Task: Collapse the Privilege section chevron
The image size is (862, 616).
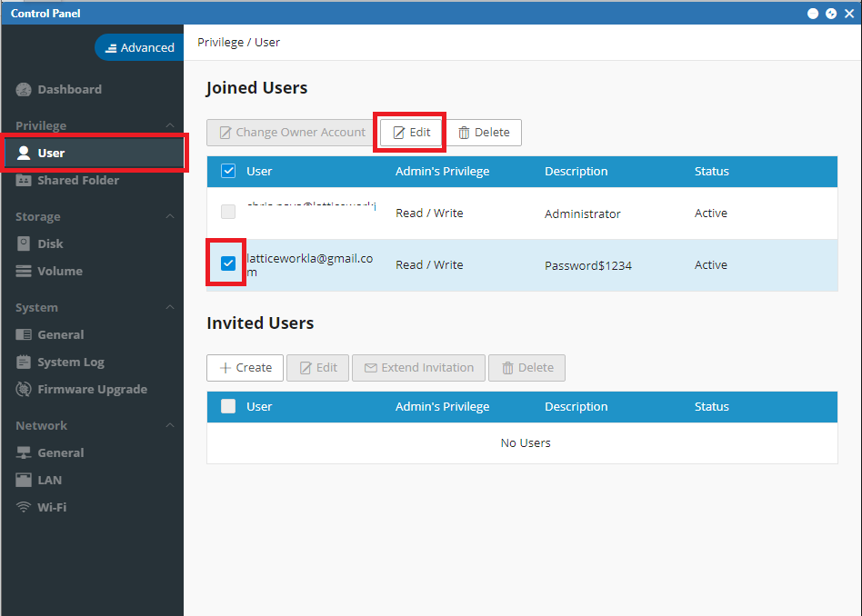Action: pyautogui.click(x=170, y=126)
